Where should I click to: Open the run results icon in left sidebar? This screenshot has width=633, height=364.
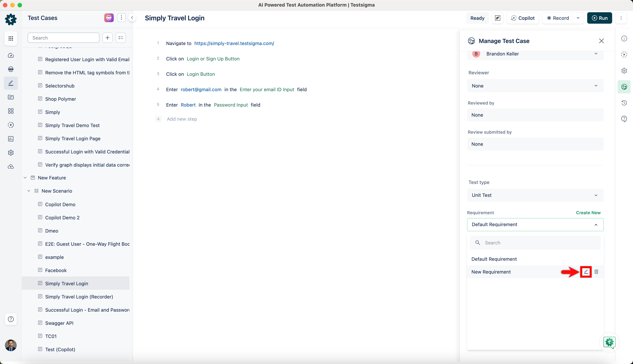pos(11,125)
